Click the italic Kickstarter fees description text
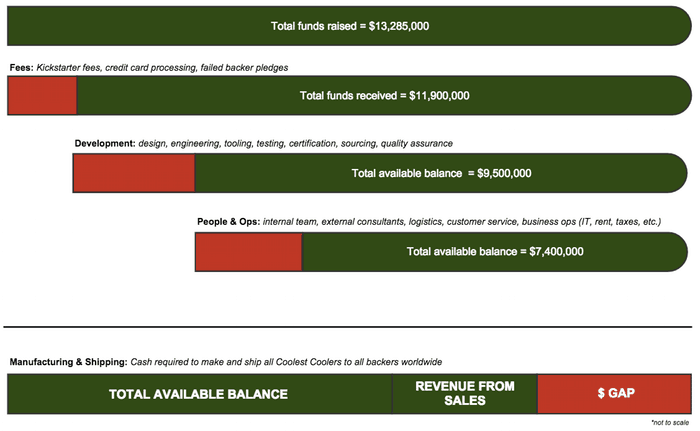 point(160,67)
